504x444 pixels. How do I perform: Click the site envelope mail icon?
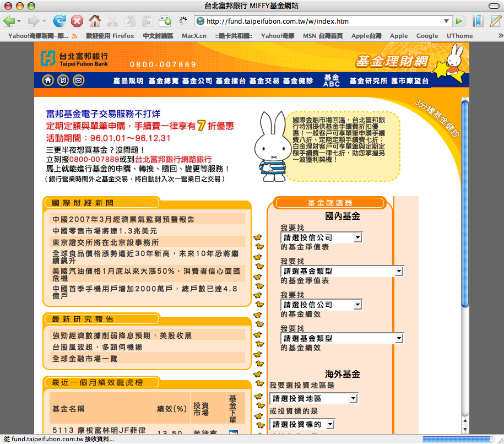click(78, 80)
